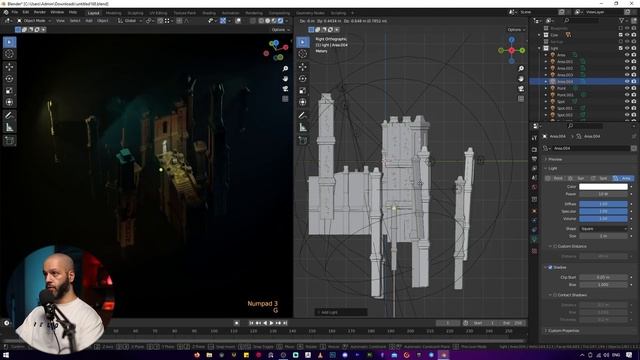Select the Annotate tool in left viewport
Image resolution: width=640 pixels, height=360 pixels.
tap(9, 116)
